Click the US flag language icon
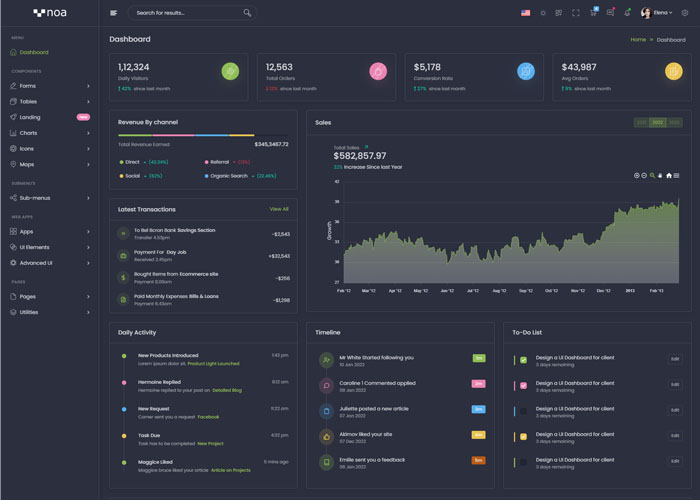The image size is (700, 500). tap(525, 13)
